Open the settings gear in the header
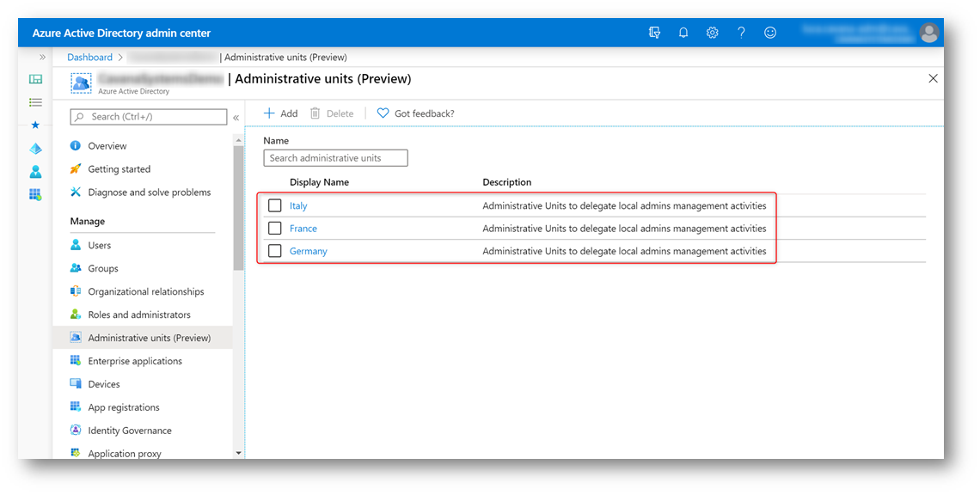The width and height of the screenshot is (980, 495). 712,33
